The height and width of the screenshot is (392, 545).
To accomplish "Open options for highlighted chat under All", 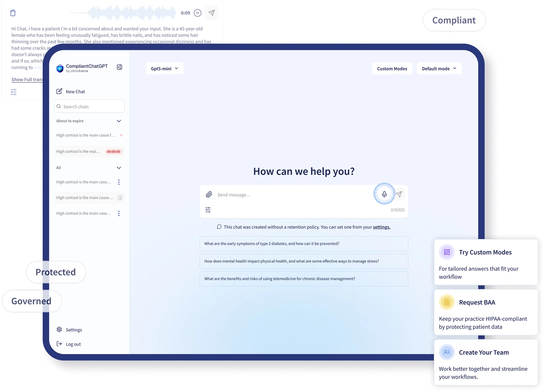I will tap(120, 198).
